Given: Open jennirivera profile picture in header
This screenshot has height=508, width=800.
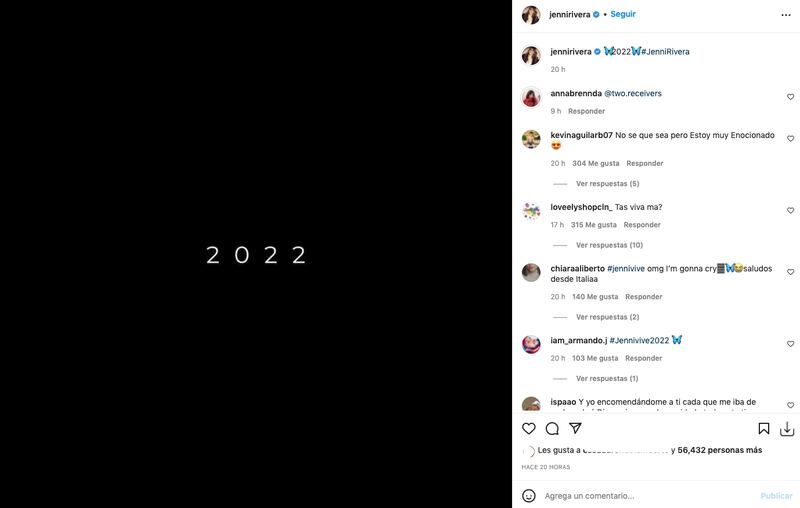Looking at the screenshot, I should [x=531, y=15].
